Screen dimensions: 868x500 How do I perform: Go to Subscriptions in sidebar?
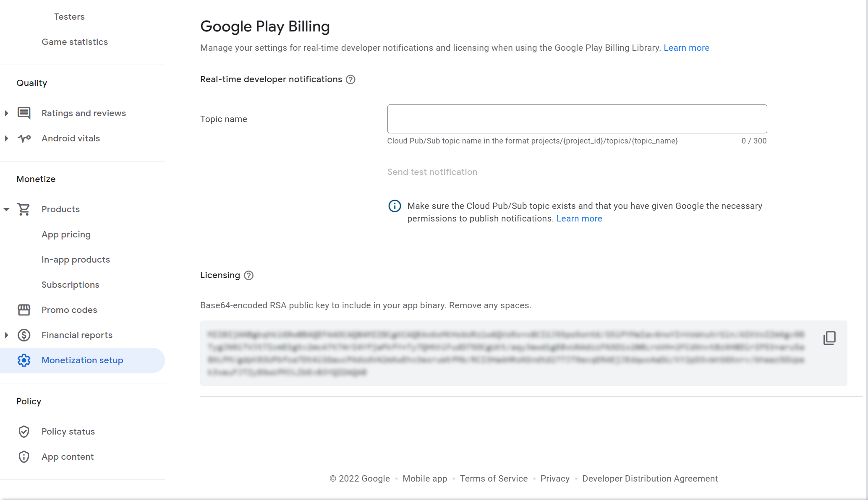click(70, 285)
